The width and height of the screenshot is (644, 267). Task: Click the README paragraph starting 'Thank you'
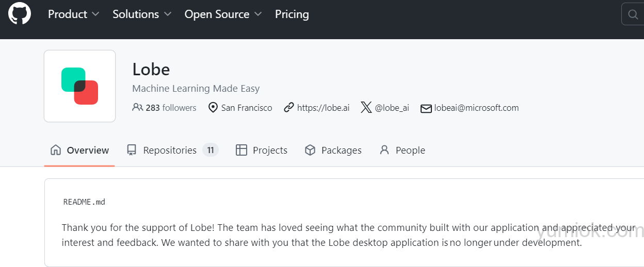point(348,235)
